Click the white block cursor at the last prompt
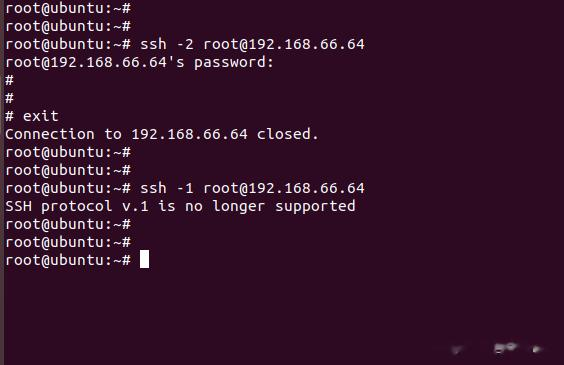This screenshot has height=365, width=564. click(x=144, y=259)
